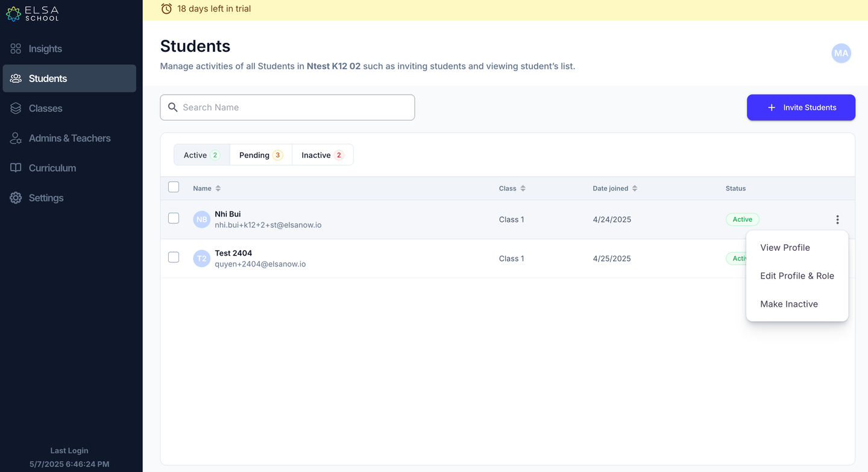The image size is (868, 472).
Task: Click the NB avatar of Nhi Bui
Action: (x=201, y=219)
